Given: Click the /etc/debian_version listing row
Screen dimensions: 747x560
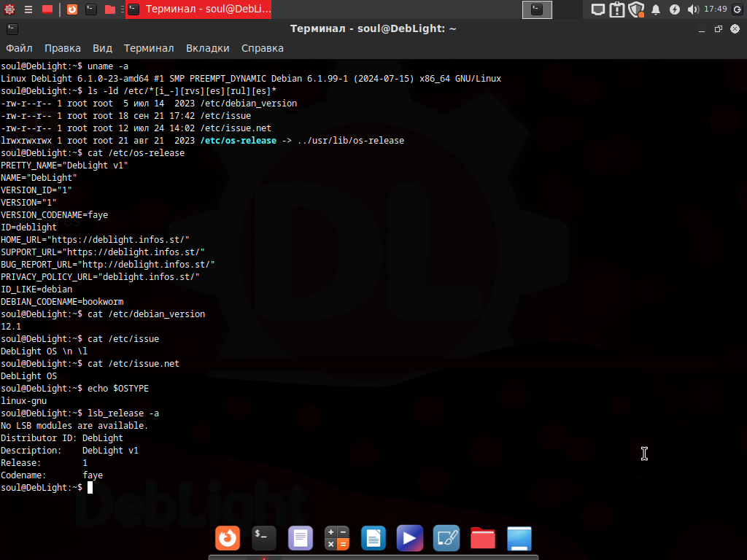Looking at the screenshot, I should 149,104.
